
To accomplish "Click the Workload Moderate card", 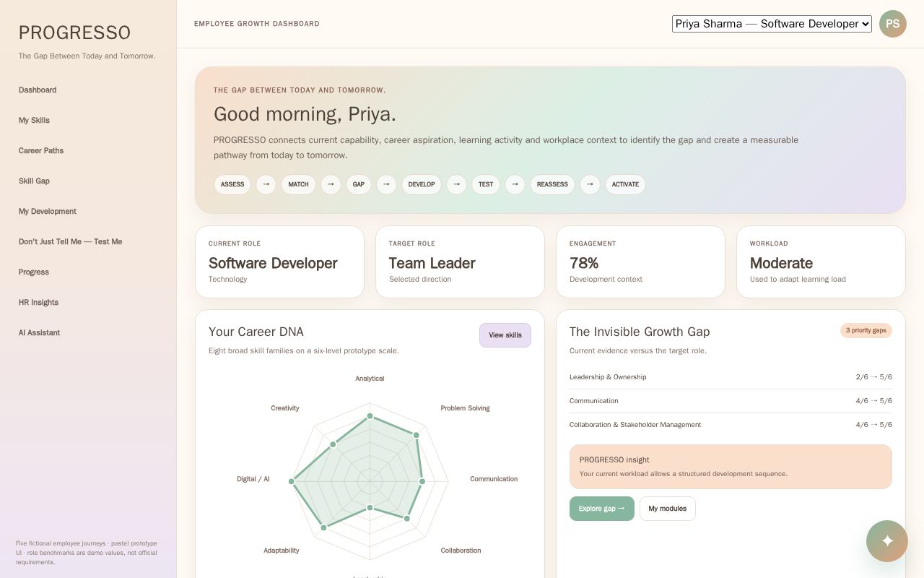I will pos(821,262).
